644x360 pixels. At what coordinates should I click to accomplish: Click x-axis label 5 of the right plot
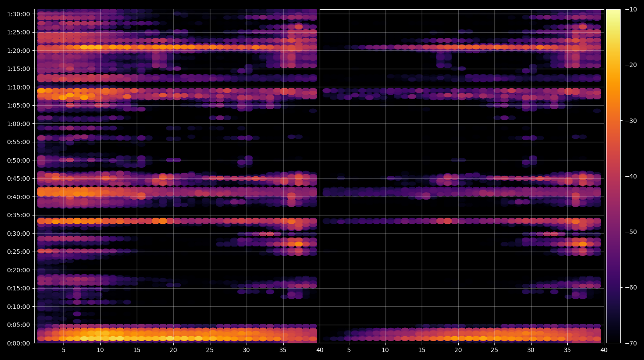[349, 350]
